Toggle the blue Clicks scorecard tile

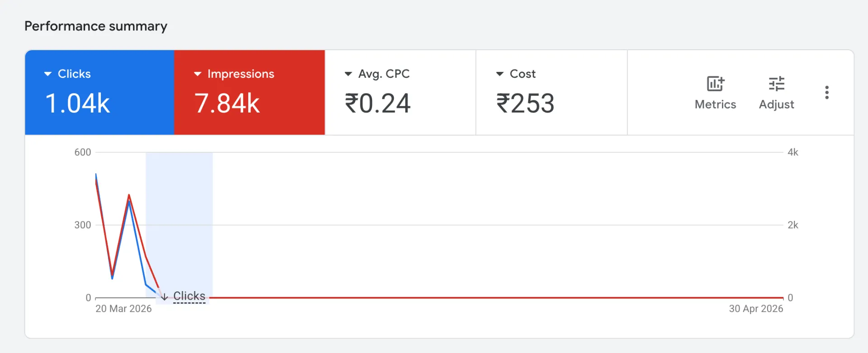click(x=99, y=92)
